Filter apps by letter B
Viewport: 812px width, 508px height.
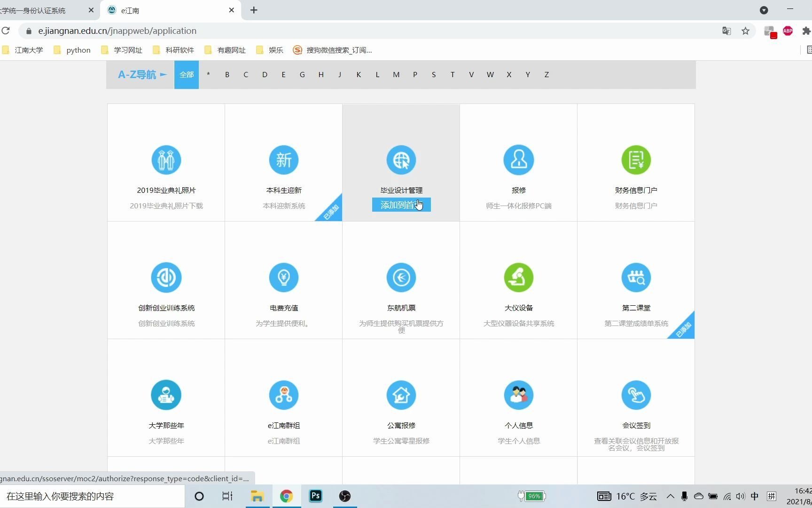point(227,75)
